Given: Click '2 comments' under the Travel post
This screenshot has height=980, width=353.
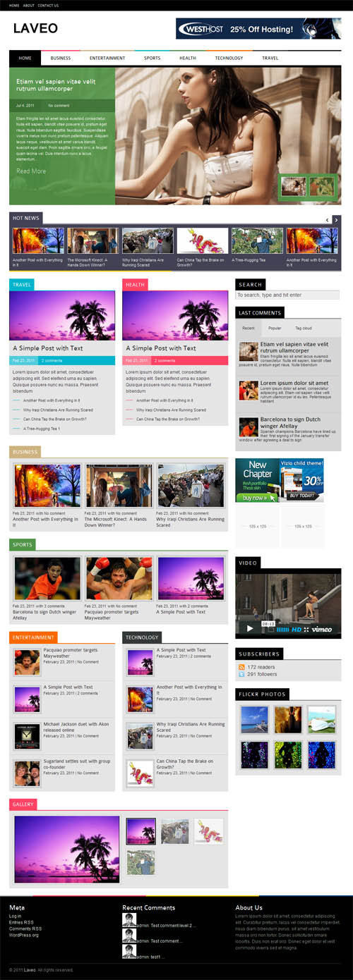Looking at the screenshot, I should click(x=52, y=360).
